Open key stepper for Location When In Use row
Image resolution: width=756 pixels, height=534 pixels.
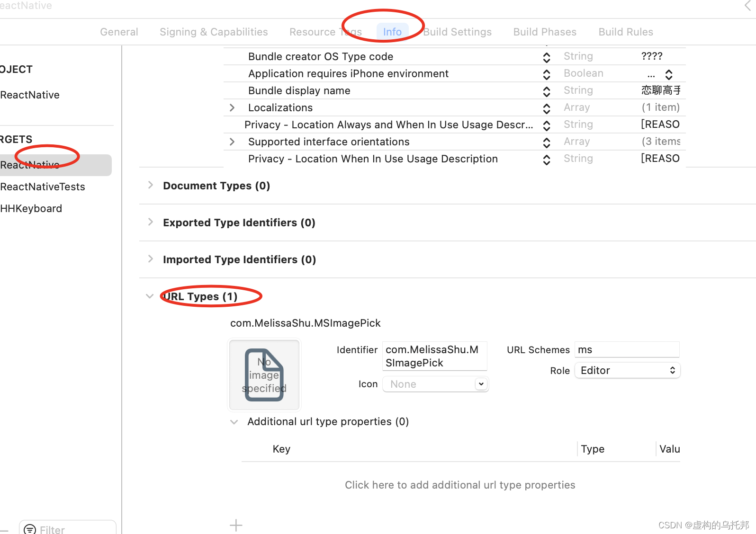547,160
